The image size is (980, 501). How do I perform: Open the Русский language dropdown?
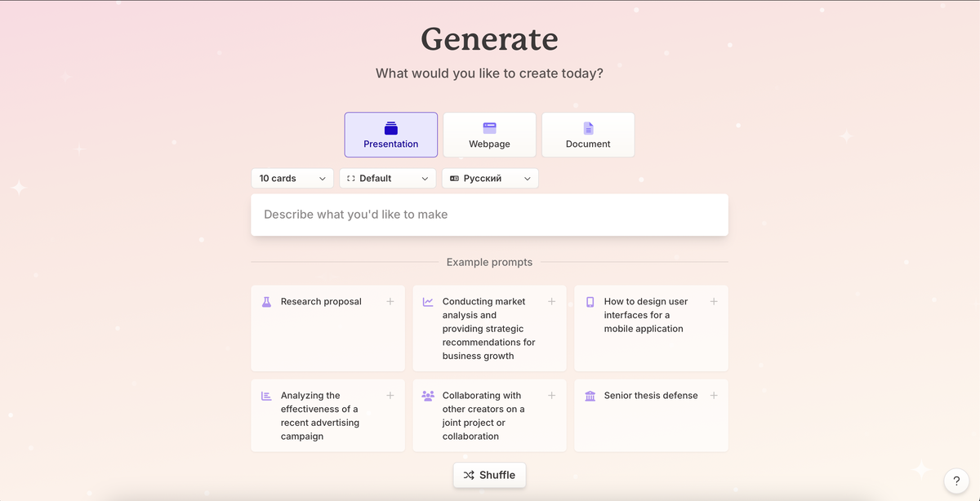(x=489, y=178)
